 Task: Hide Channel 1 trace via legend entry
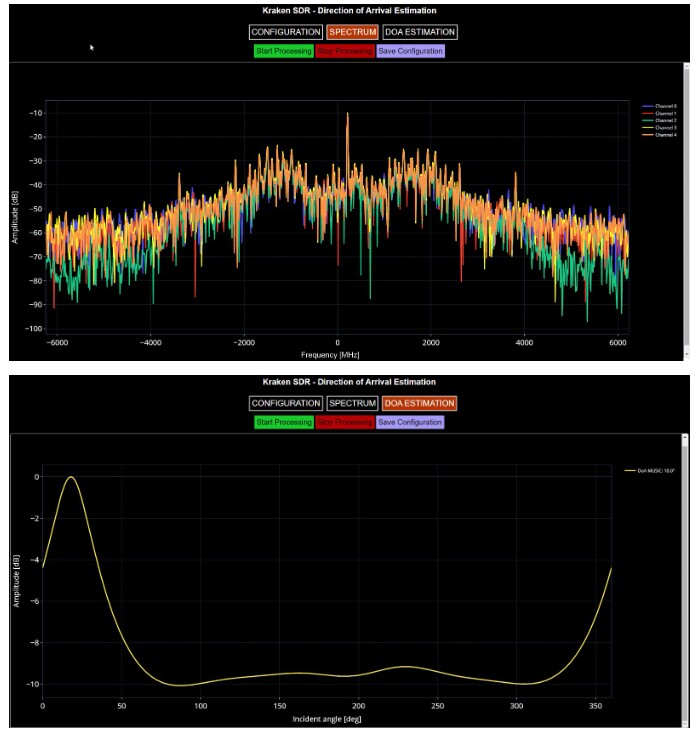(x=659, y=113)
